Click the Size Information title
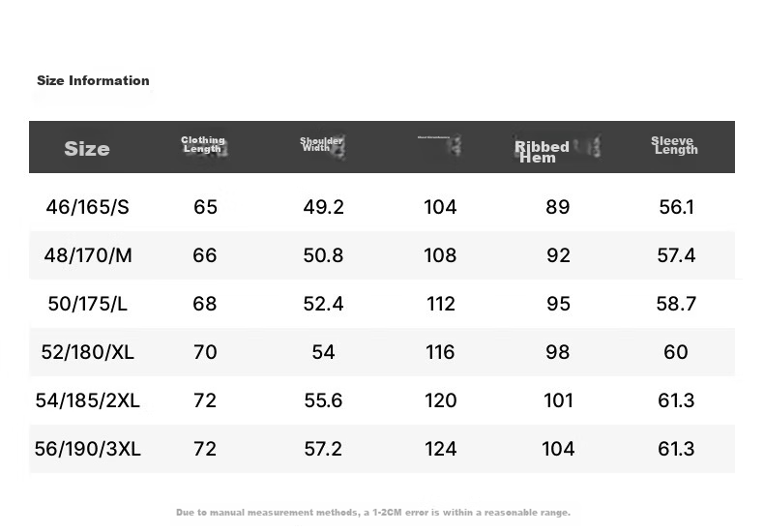 click(93, 81)
